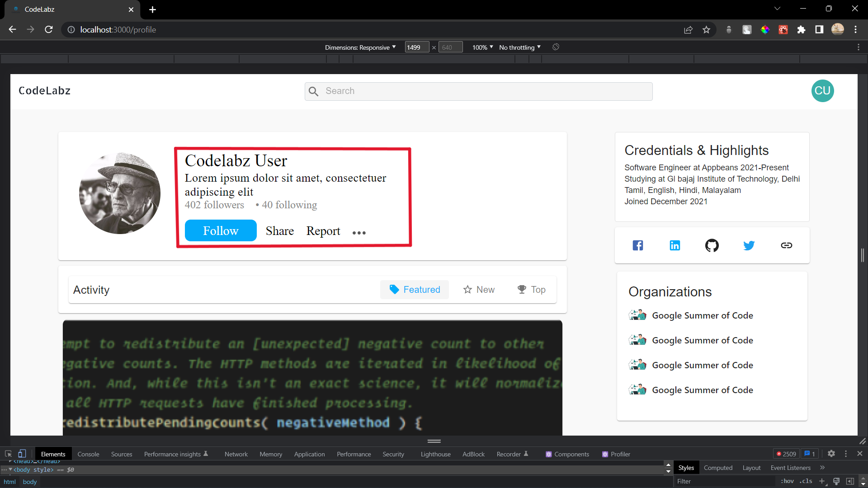Click the Follow button
The height and width of the screenshot is (488, 868).
tap(220, 230)
